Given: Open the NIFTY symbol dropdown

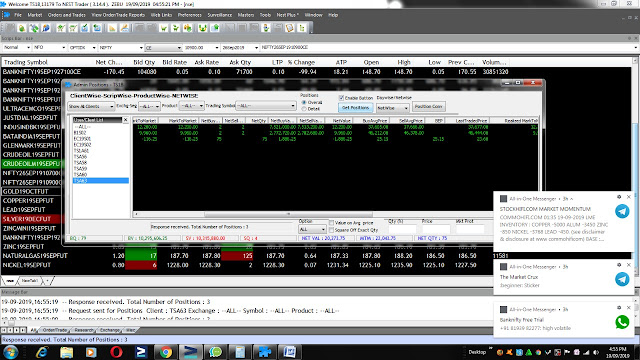Looking at the screenshot, I should pos(121,48).
